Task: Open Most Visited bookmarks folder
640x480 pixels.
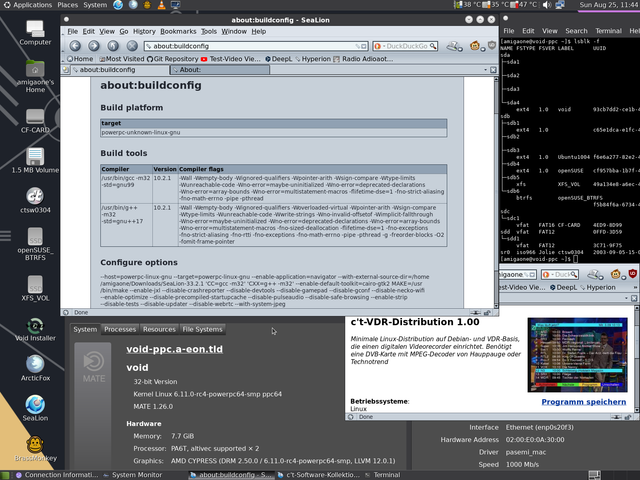Action: coord(122,59)
